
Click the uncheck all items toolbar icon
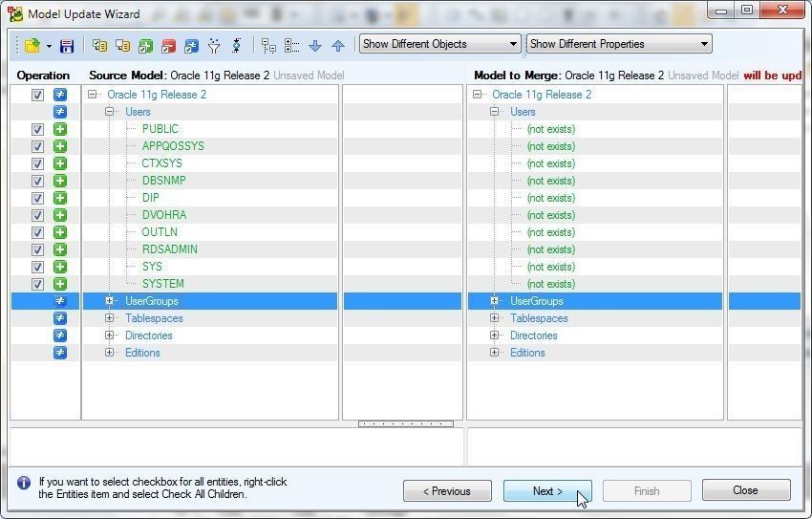[122, 46]
